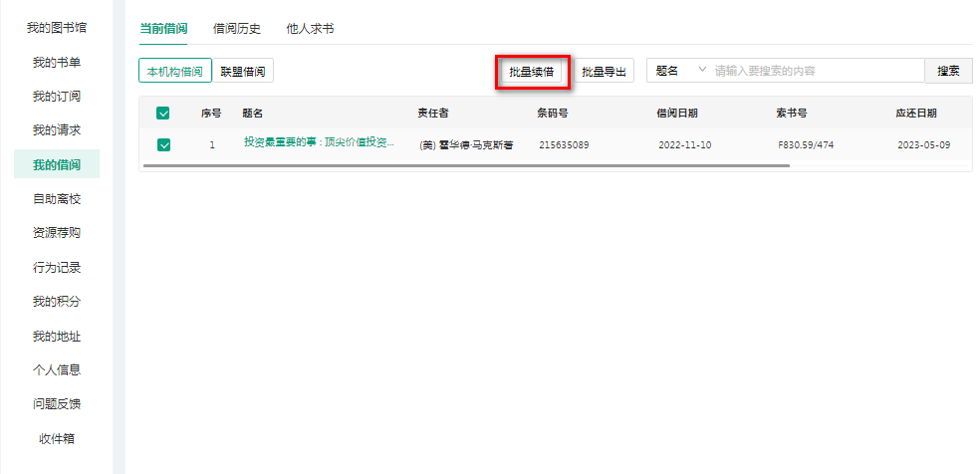The width and height of the screenshot is (980, 474).
Task: View 我的积分 page
Action: 56,302
